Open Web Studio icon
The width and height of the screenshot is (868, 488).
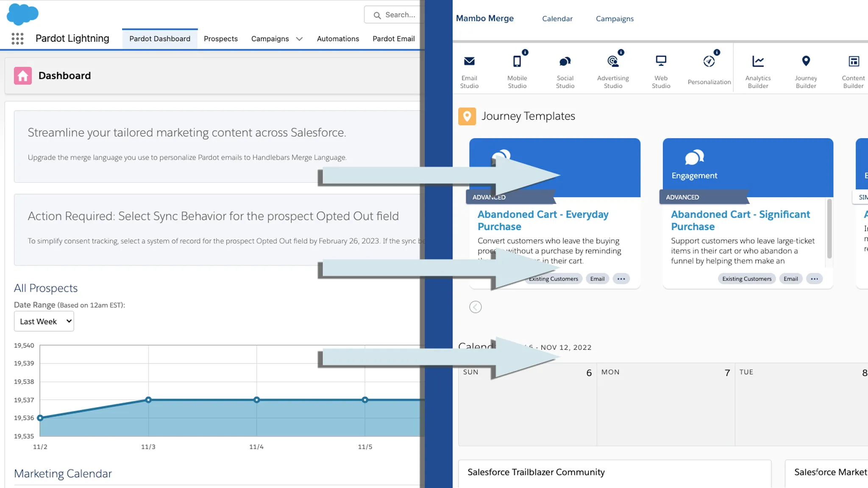(x=661, y=61)
